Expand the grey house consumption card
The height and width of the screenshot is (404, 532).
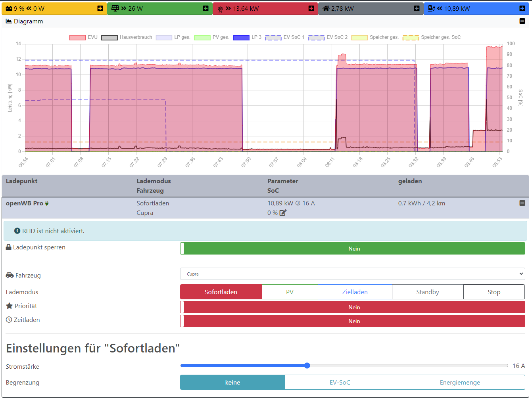pyautogui.click(x=417, y=8)
